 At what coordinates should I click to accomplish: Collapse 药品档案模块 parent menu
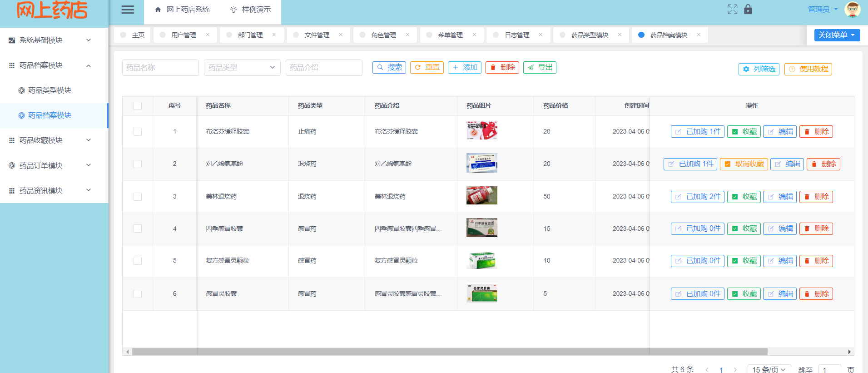coord(54,65)
